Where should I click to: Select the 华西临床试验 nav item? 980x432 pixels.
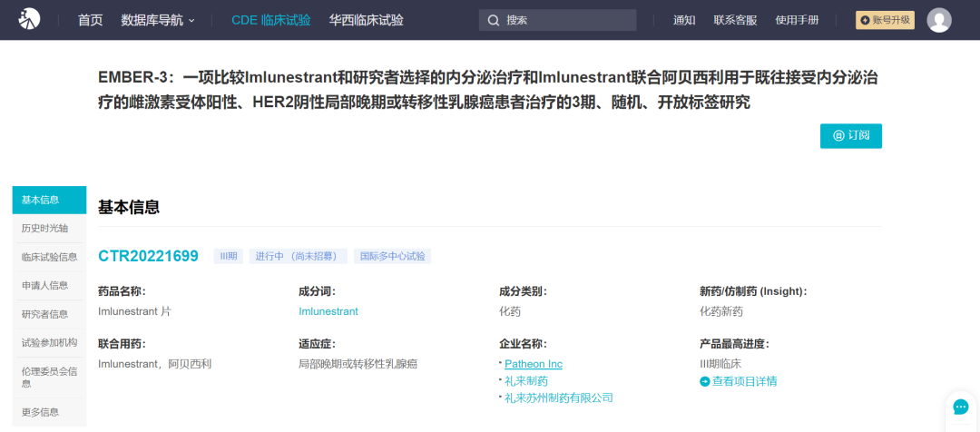pyautogui.click(x=367, y=20)
